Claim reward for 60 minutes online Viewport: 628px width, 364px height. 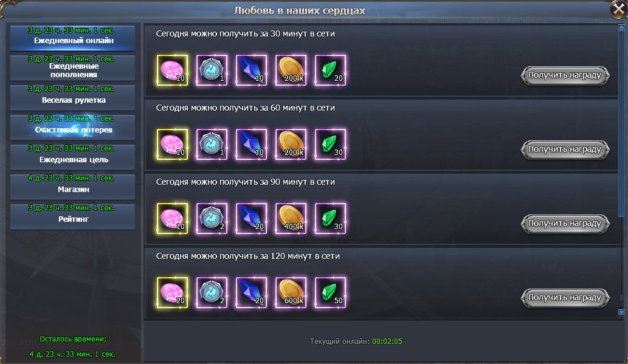[565, 149]
